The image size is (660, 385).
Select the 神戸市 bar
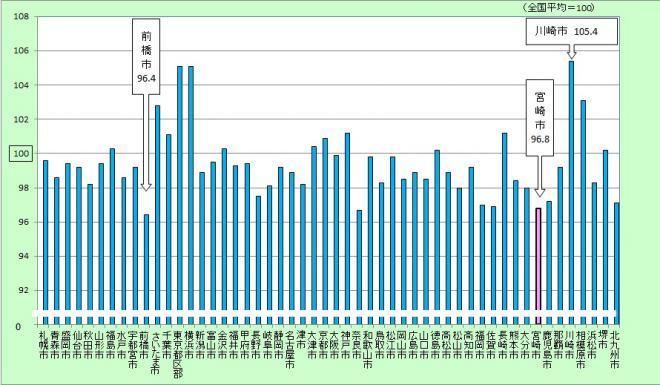348,228
